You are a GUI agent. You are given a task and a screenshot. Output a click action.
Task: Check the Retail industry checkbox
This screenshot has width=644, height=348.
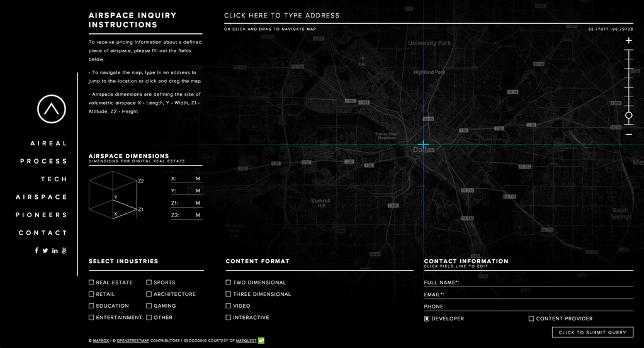[x=91, y=294]
